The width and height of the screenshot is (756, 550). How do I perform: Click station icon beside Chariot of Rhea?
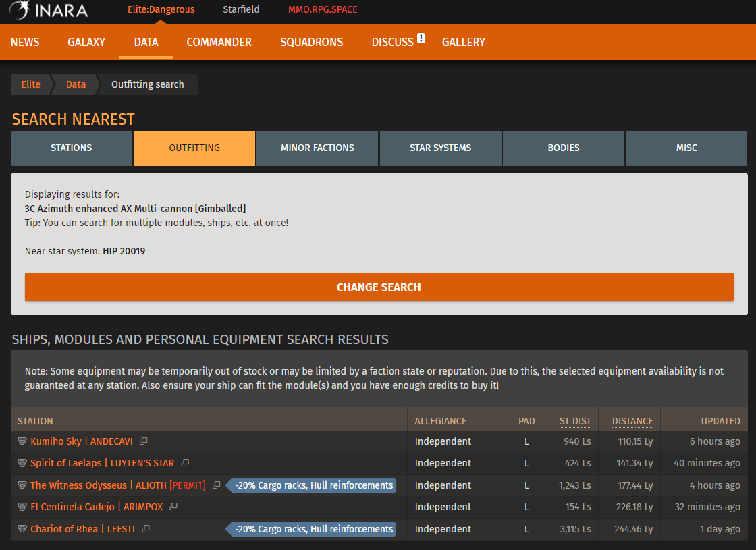click(22, 529)
